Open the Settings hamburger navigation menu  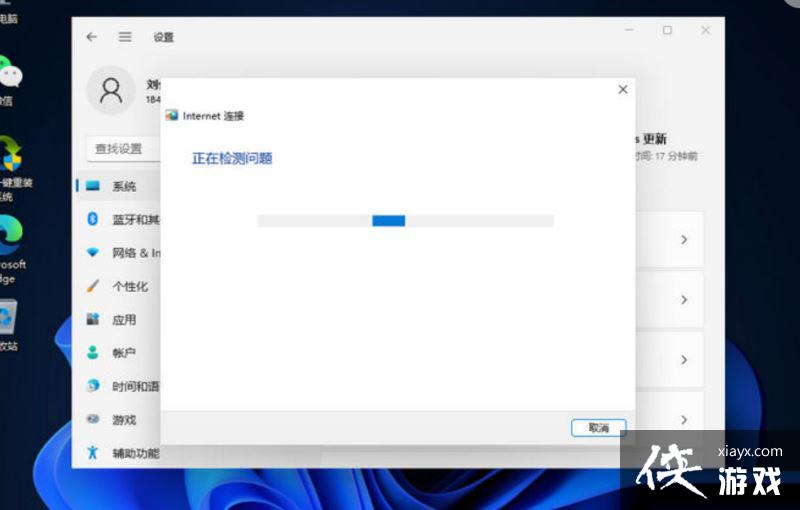pyautogui.click(x=125, y=37)
